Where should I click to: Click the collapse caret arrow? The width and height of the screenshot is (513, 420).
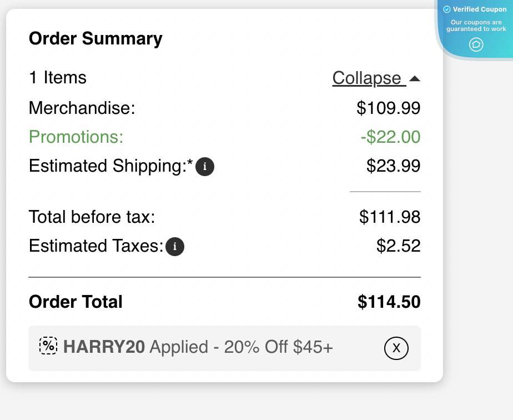pyautogui.click(x=415, y=78)
